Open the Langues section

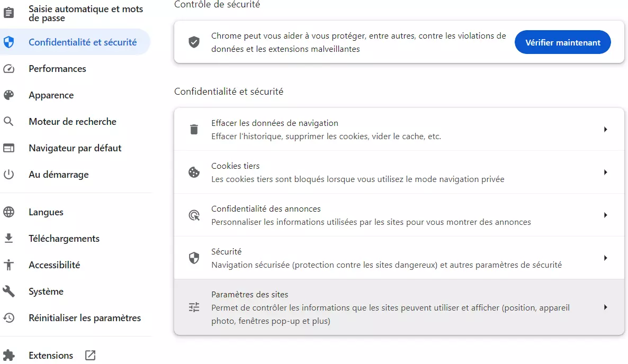coord(46,212)
